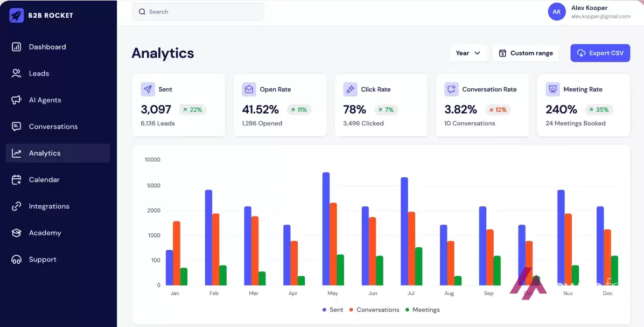
Task: Open Academy graduation cap icon
Action: [17, 233]
